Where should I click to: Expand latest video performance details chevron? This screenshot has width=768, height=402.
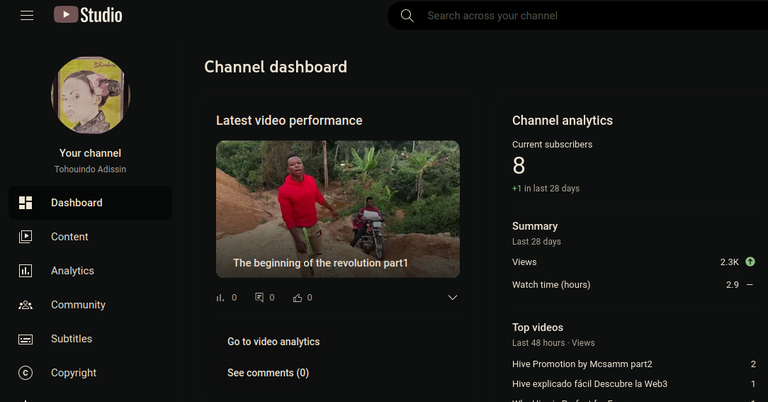pyautogui.click(x=453, y=298)
